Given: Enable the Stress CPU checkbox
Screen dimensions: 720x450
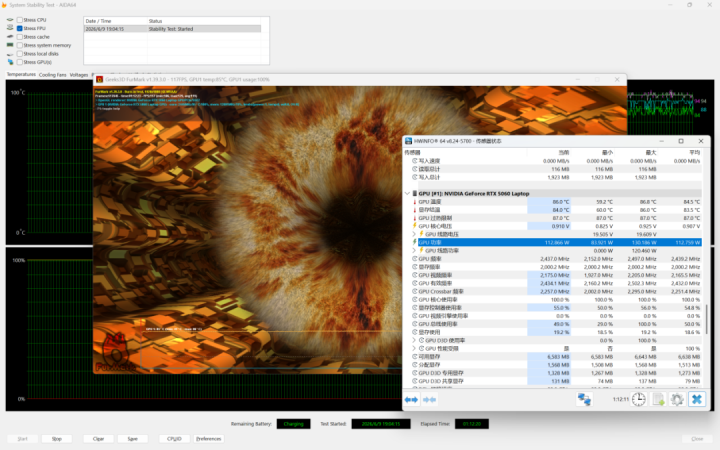Looking at the screenshot, I should 20,20.
